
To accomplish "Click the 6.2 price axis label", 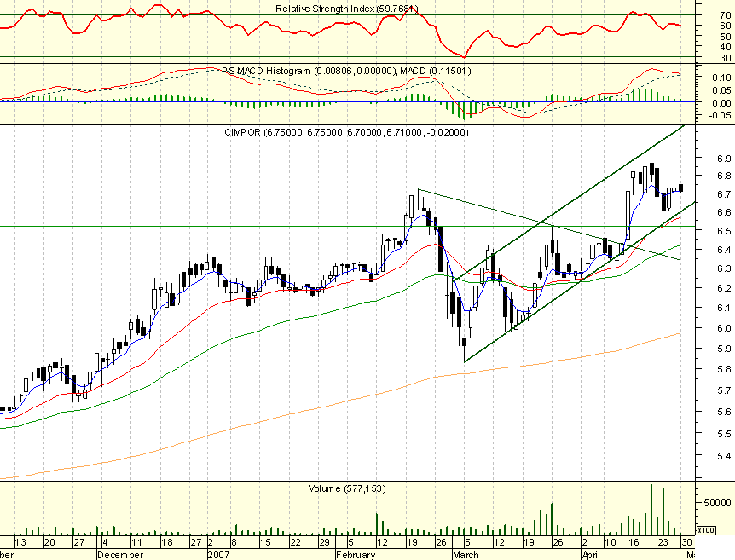I will click(x=724, y=288).
